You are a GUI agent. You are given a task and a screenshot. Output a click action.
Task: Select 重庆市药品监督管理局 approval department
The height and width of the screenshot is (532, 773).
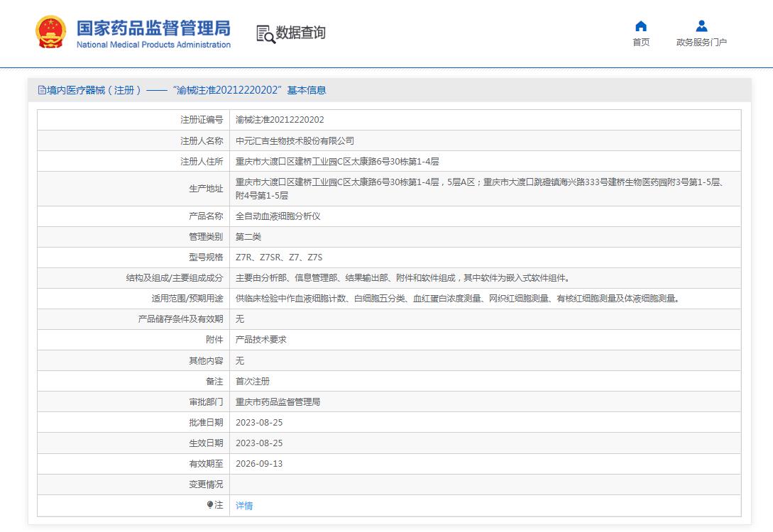point(278,402)
